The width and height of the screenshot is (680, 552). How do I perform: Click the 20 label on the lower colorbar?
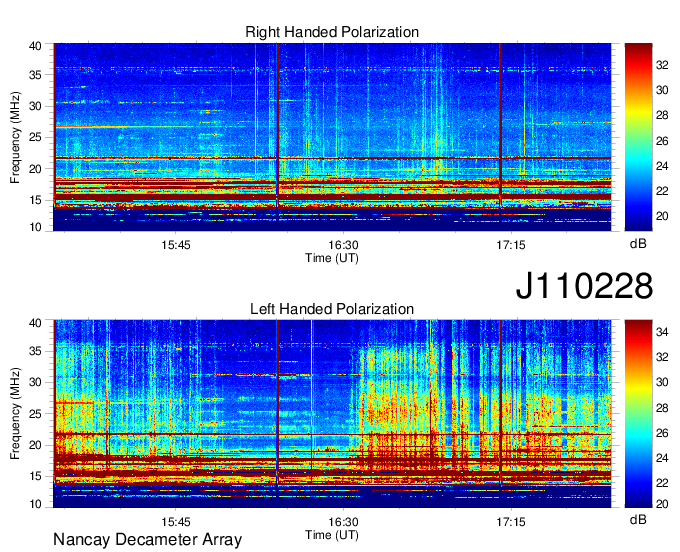[x=662, y=504]
